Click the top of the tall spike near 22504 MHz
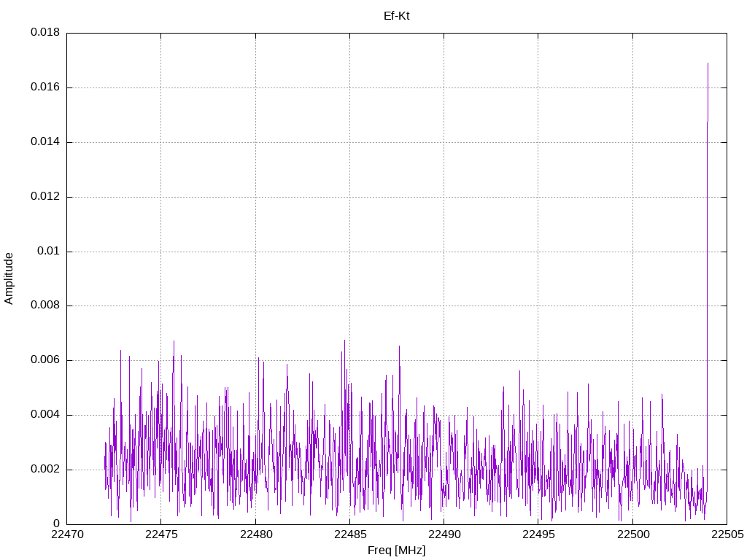Image resolution: width=747 pixels, height=560 pixels. point(708,64)
